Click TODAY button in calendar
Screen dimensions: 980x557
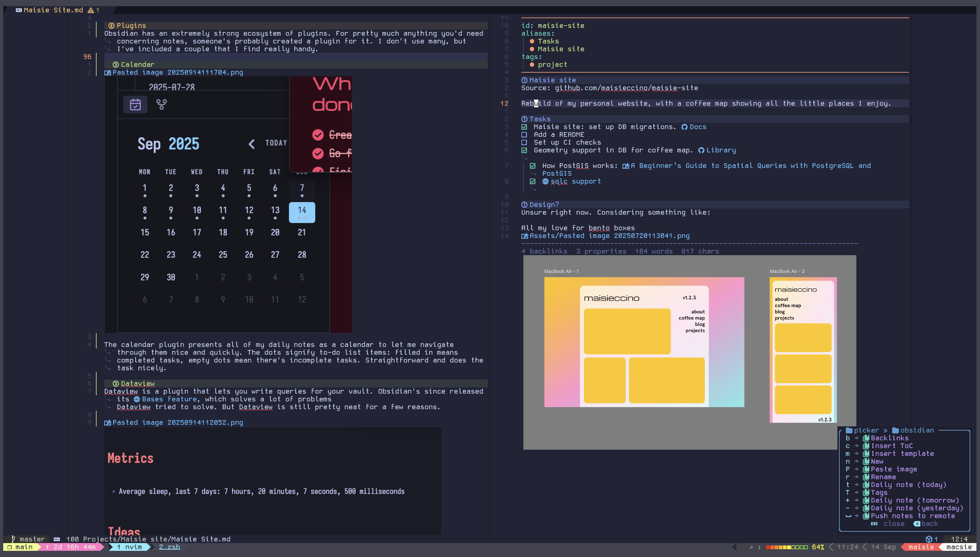coord(276,143)
